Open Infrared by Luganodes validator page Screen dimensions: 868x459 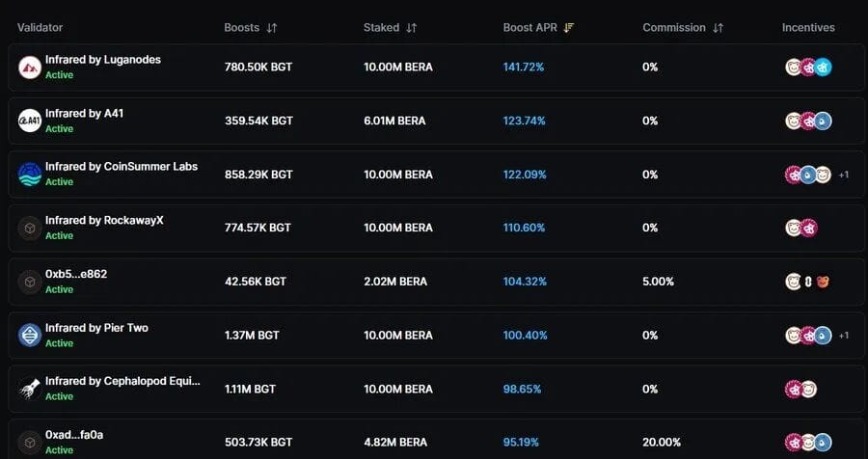click(x=103, y=60)
